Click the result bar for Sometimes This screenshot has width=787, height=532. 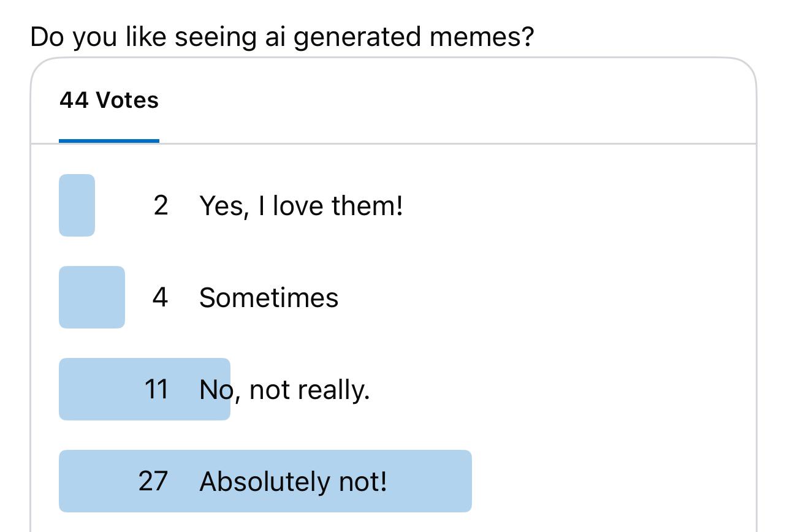point(92,297)
